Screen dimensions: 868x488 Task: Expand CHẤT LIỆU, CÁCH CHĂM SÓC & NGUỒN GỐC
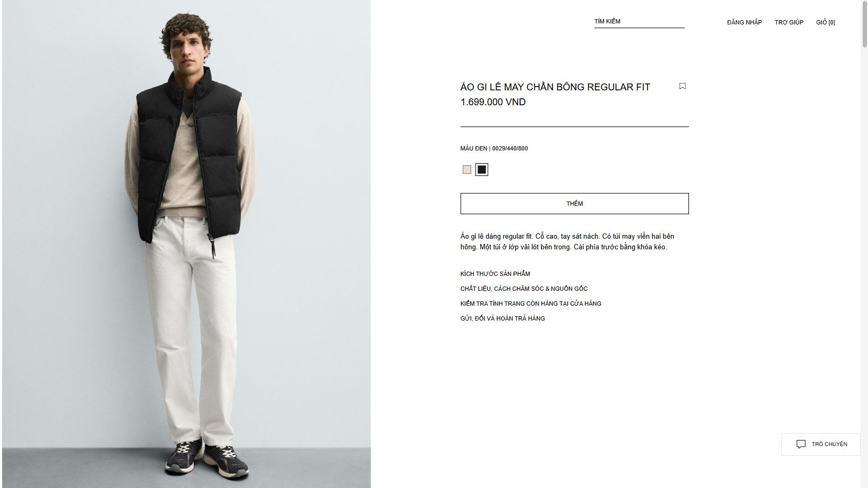524,289
